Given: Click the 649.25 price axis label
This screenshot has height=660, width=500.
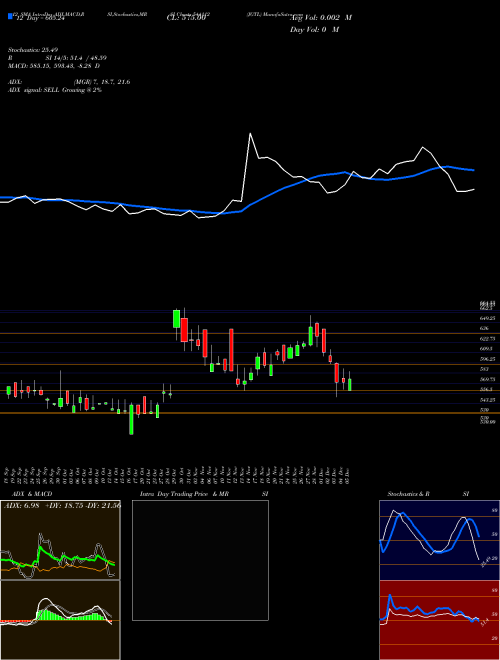Looking at the screenshot, I should tap(487, 318).
